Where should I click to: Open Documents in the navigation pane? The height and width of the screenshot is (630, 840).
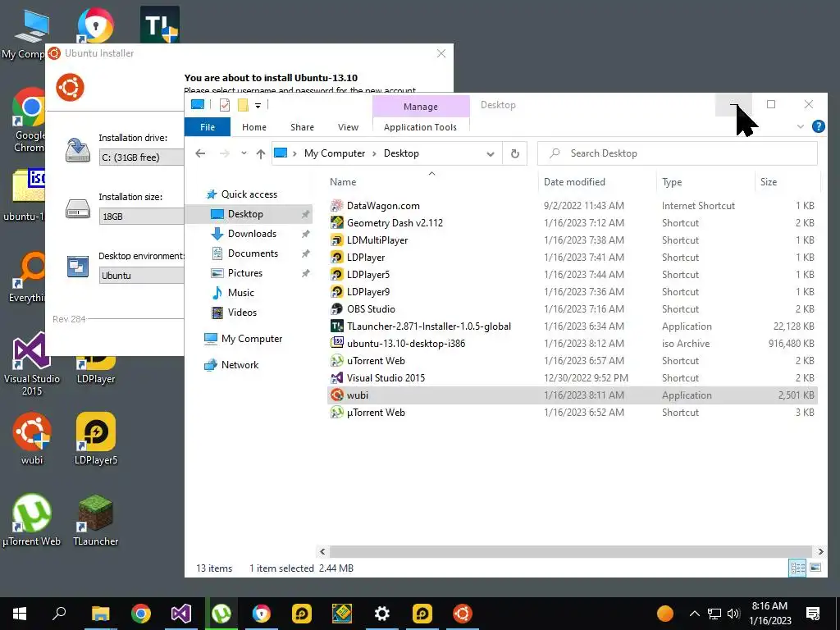pos(253,253)
